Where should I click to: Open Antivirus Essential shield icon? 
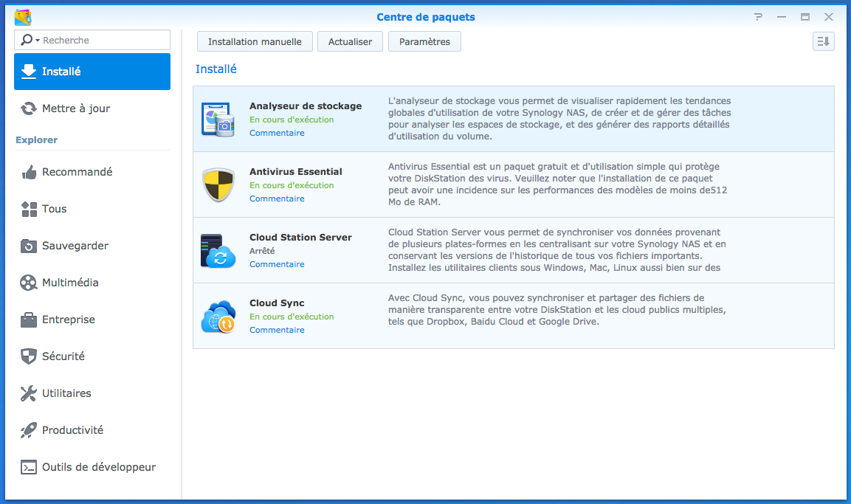[x=218, y=185]
